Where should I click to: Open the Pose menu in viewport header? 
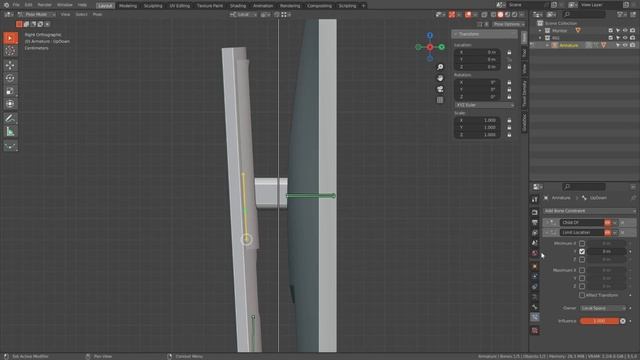pyautogui.click(x=97, y=14)
